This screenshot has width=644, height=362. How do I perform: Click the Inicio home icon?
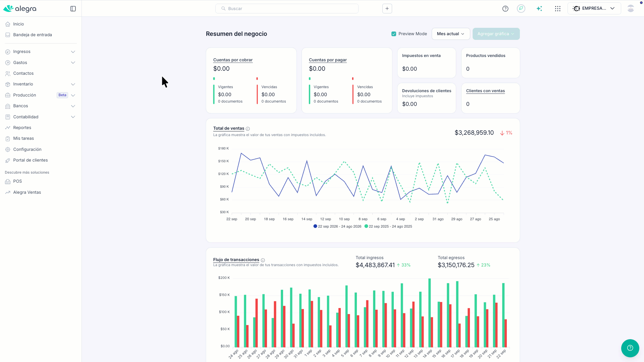point(8,24)
